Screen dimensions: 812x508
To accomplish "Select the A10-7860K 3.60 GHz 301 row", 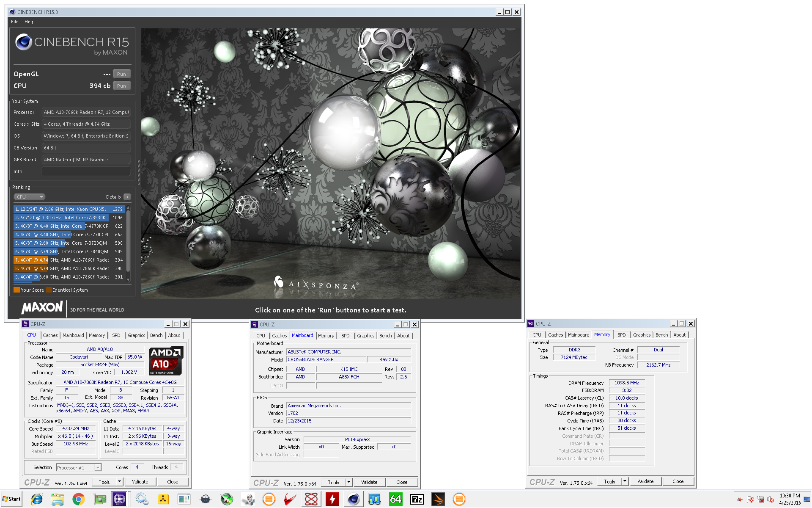I will tap(69, 277).
